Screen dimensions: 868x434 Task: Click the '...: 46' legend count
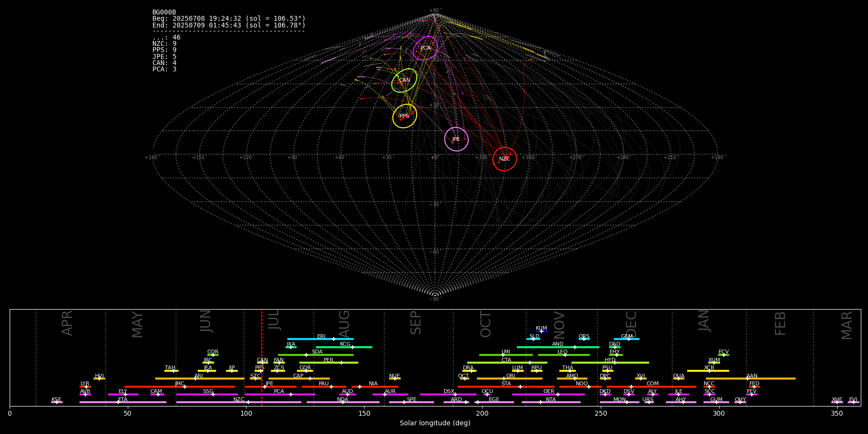[x=166, y=38]
